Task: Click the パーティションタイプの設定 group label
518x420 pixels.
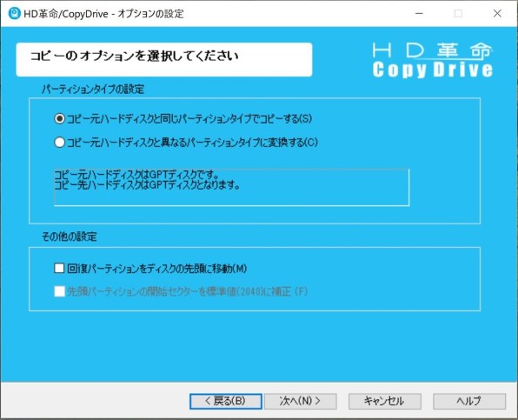Action: click(x=93, y=90)
